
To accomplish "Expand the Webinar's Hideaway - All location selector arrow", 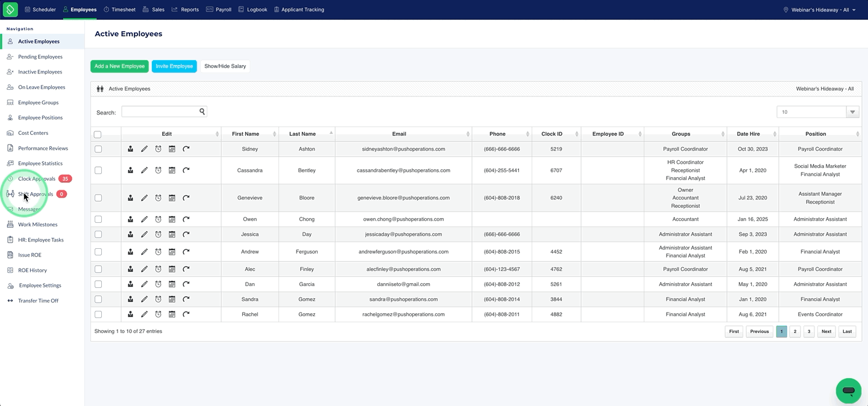I will tap(854, 10).
